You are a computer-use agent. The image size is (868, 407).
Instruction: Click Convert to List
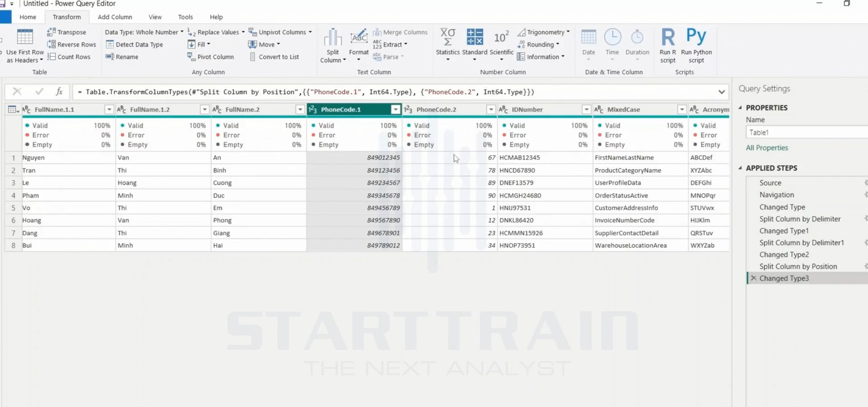[274, 57]
